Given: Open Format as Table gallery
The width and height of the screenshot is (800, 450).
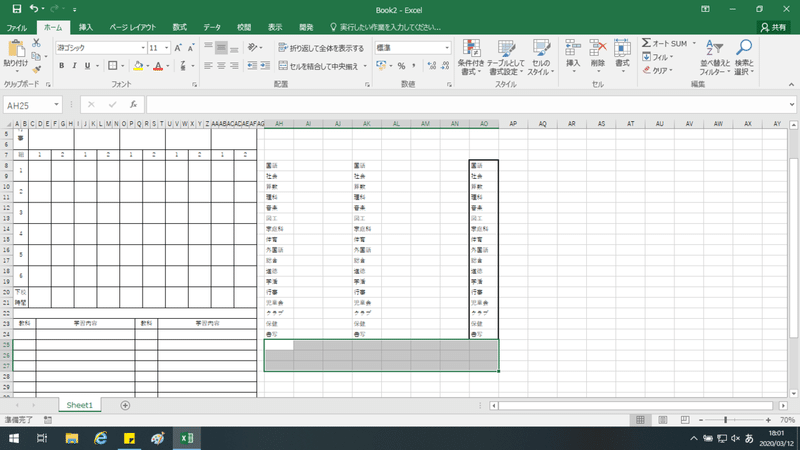Looking at the screenshot, I should (506, 58).
